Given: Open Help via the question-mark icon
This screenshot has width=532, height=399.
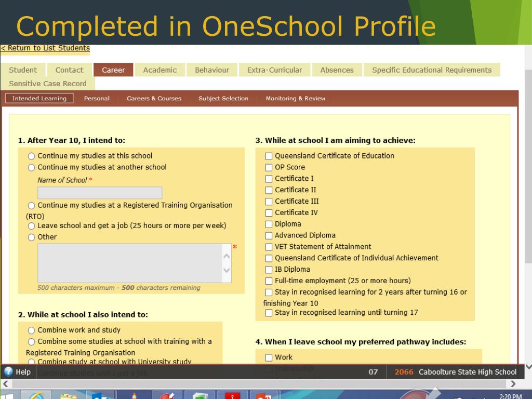Looking at the screenshot, I should coord(8,372).
